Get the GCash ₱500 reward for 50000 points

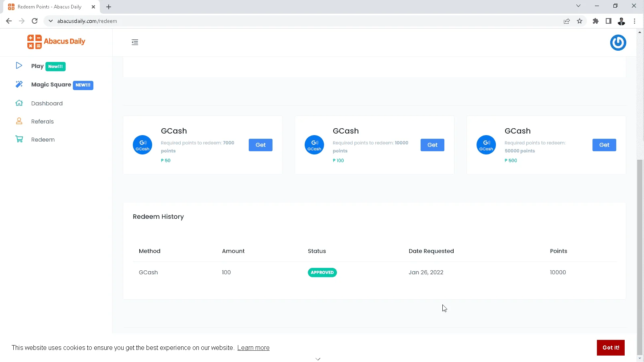(x=604, y=145)
